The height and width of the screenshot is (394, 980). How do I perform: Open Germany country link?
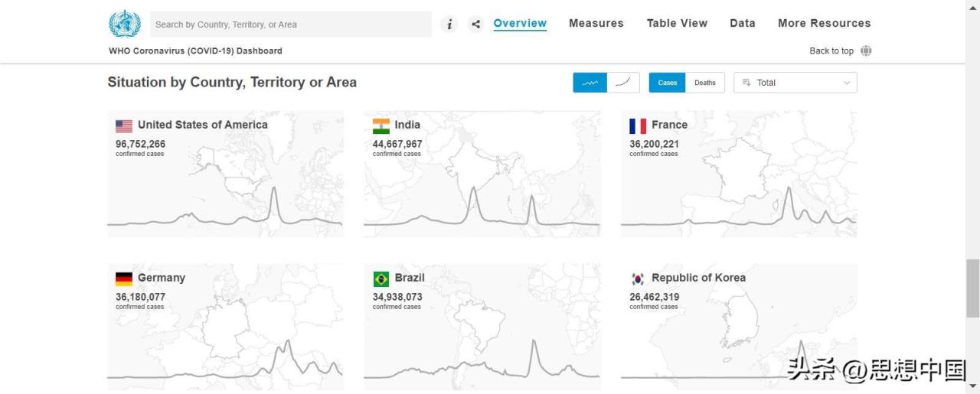(162, 278)
